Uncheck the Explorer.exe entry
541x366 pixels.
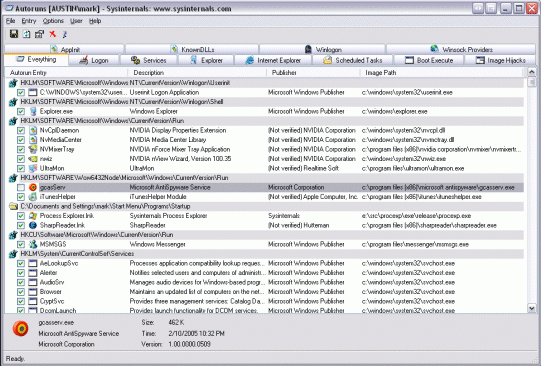pyautogui.click(x=21, y=111)
